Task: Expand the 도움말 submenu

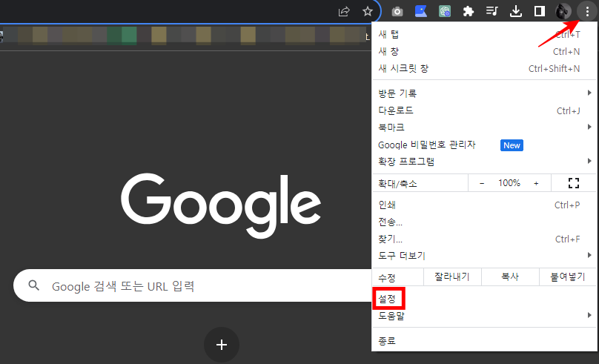Action: tap(484, 316)
